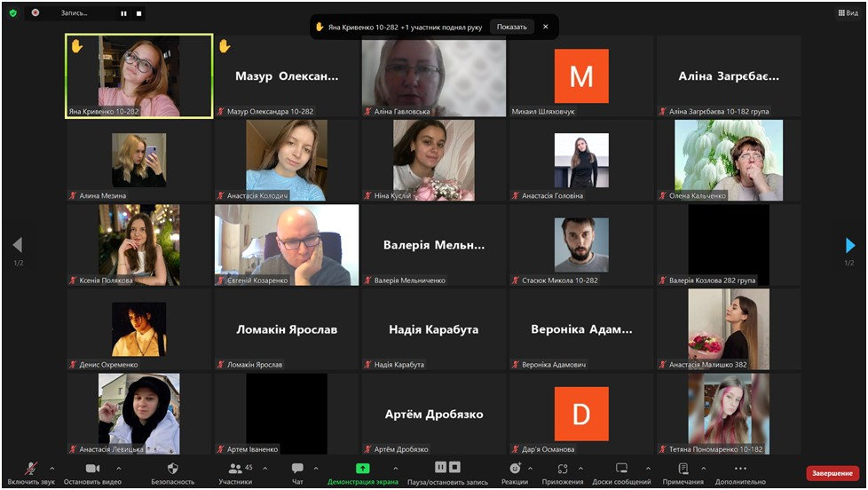Open the Security shield options
This screenshot has width=868, height=490.
tap(173, 469)
